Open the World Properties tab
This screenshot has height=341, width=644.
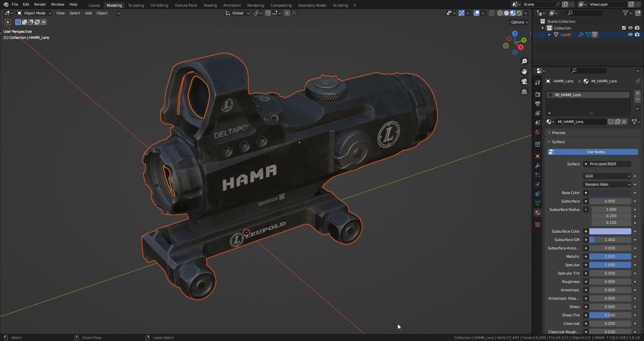point(537,132)
